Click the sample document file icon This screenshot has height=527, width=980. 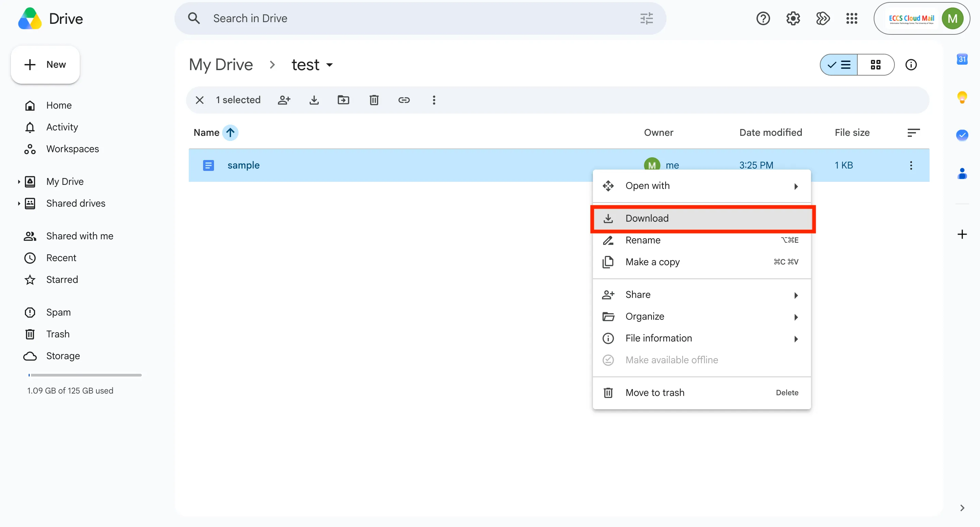click(x=209, y=165)
